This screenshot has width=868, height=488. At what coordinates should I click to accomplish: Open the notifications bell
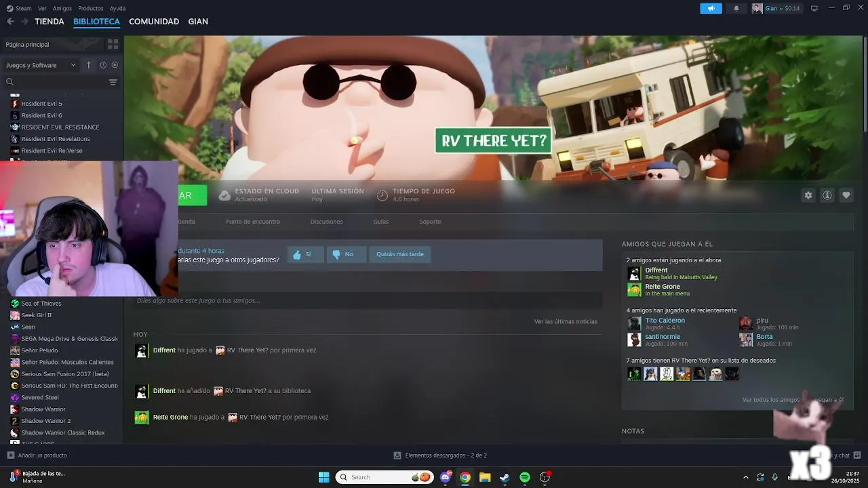point(736,8)
